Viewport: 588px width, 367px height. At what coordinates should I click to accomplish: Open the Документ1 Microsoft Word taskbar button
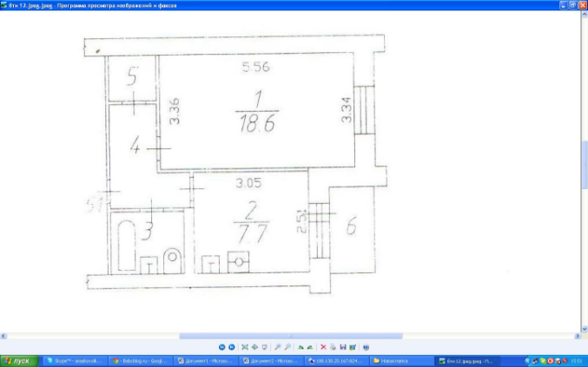click(x=205, y=360)
